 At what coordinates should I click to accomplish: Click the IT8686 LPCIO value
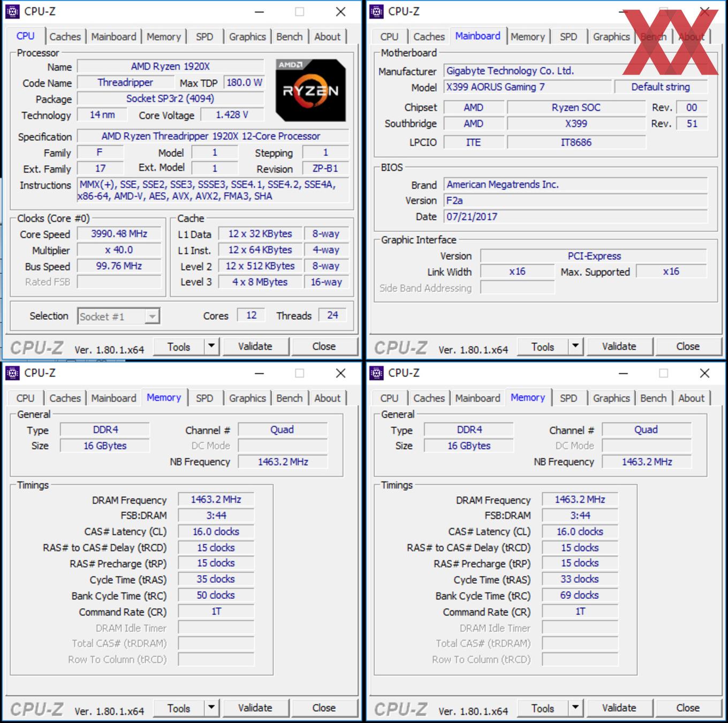577,142
